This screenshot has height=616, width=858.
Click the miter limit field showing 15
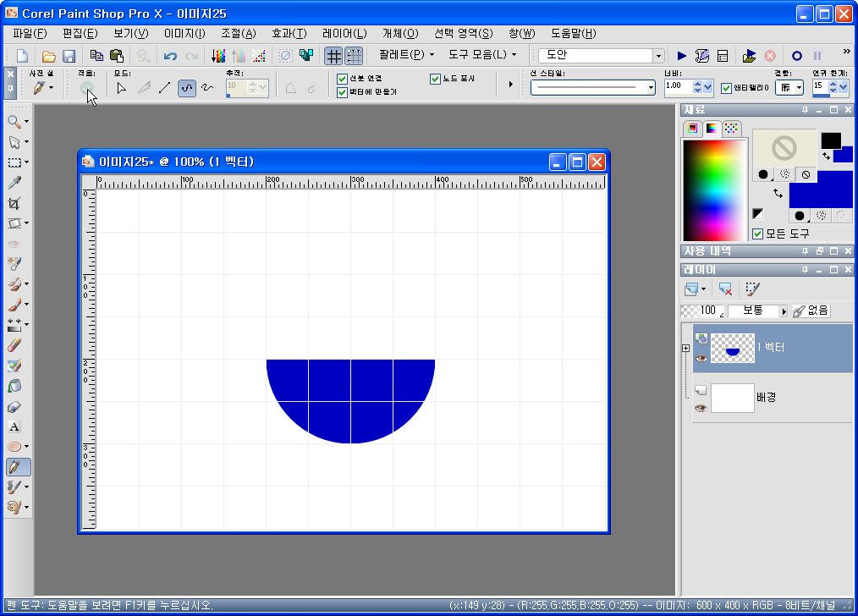coord(820,86)
